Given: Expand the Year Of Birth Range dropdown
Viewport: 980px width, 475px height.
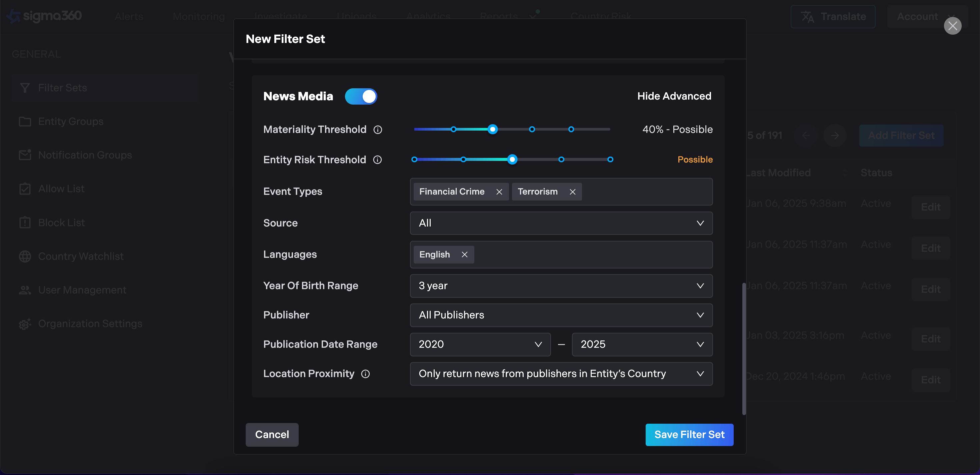Looking at the screenshot, I should [561, 285].
